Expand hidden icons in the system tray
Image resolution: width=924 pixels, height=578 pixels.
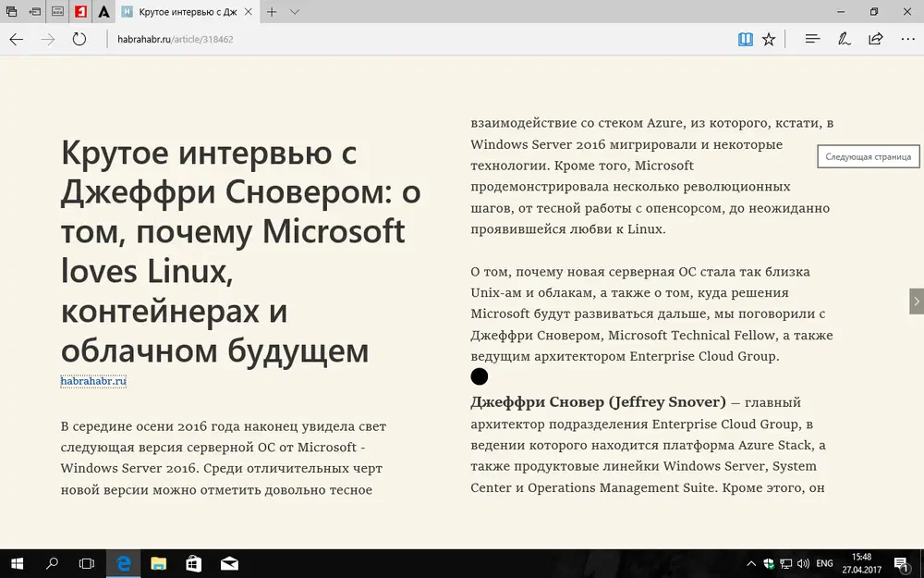coord(750,563)
